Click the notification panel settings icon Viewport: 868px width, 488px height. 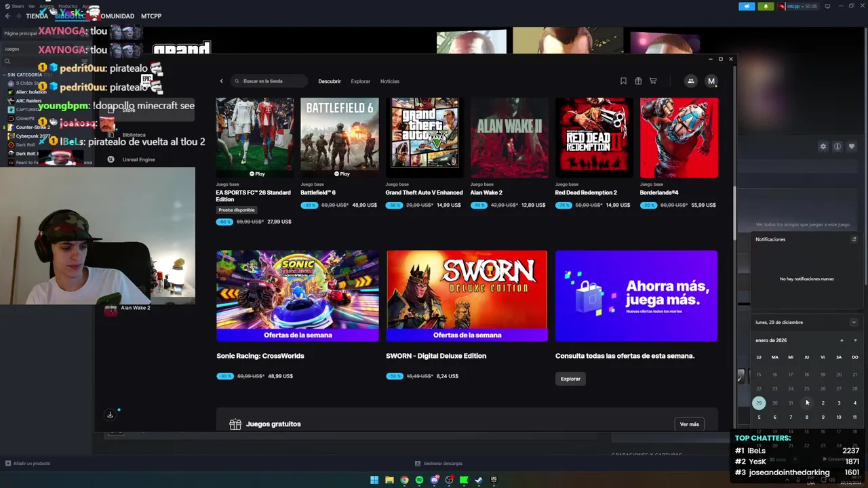tap(854, 239)
